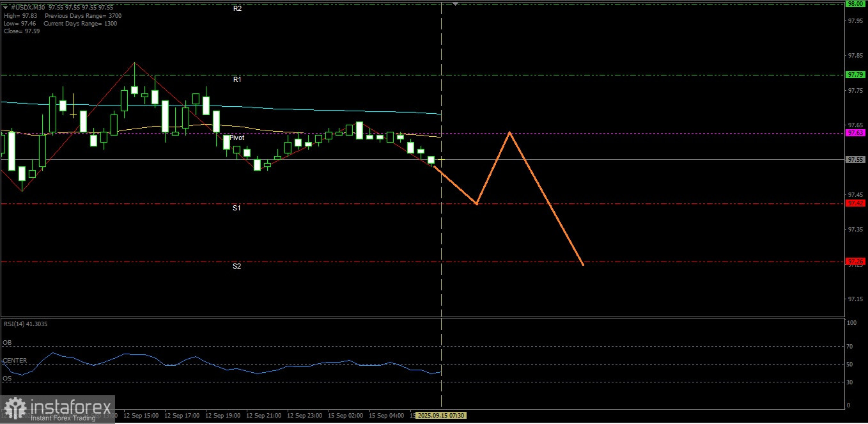The width and height of the screenshot is (868, 424).
Task: Click the CENTER level label in RSI
Action: [x=15, y=361]
